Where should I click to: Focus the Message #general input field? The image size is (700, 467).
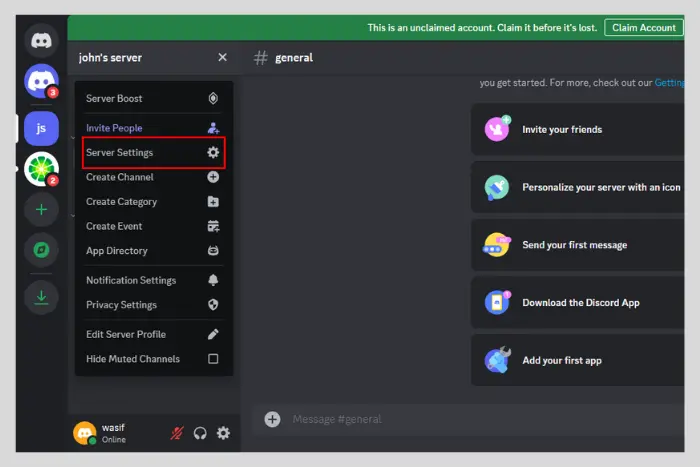(487, 419)
